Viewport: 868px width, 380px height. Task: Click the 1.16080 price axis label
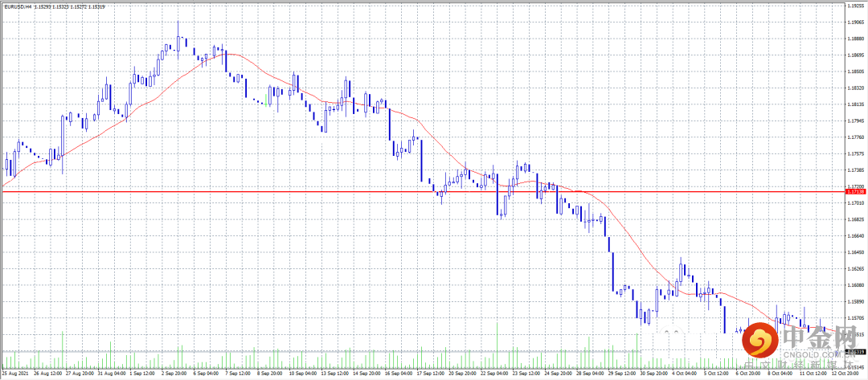point(855,285)
